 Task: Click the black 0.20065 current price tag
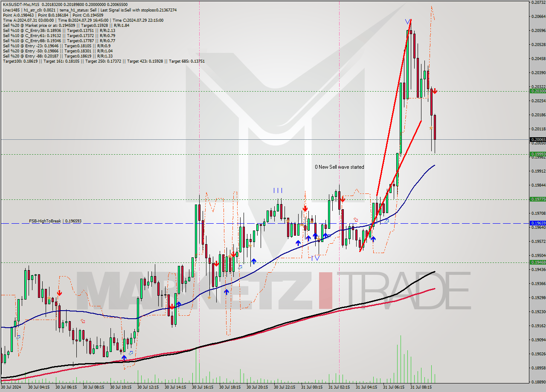pyautogui.click(x=537, y=139)
